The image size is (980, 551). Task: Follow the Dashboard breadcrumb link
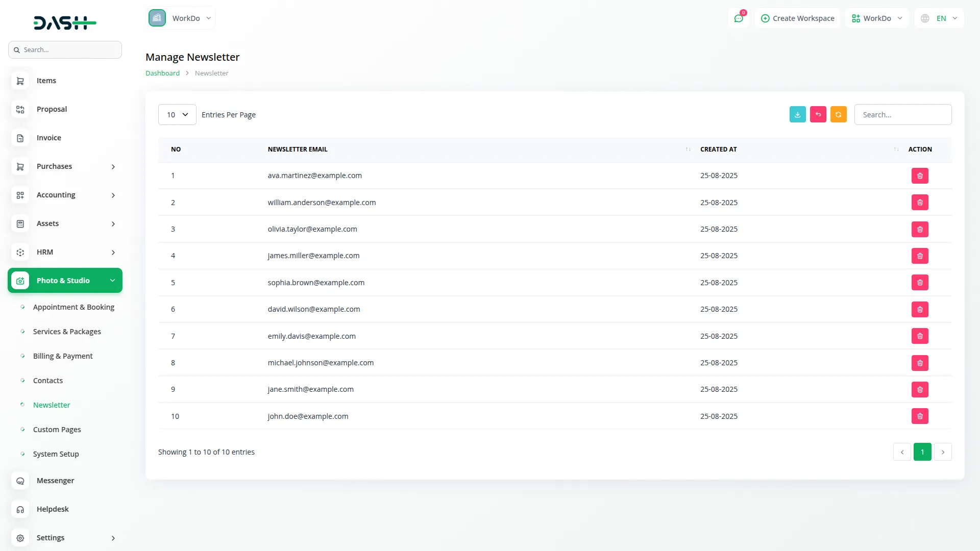162,73
